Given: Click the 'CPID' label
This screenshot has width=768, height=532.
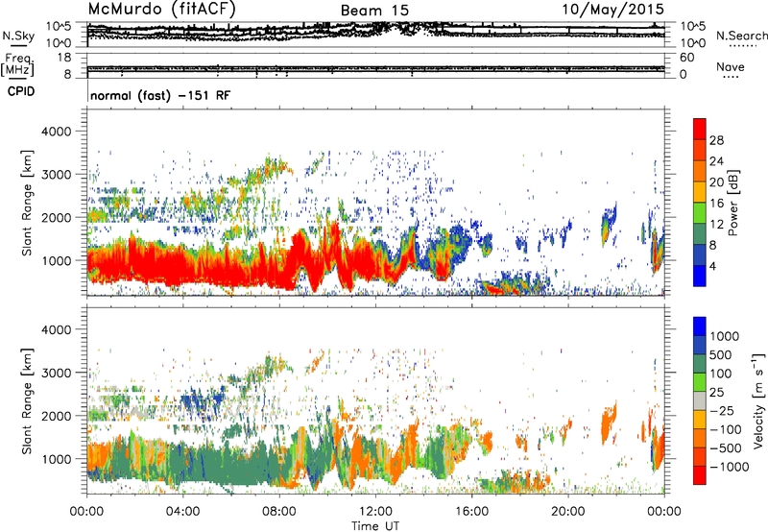Looking at the screenshot, I should (x=21, y=91).
